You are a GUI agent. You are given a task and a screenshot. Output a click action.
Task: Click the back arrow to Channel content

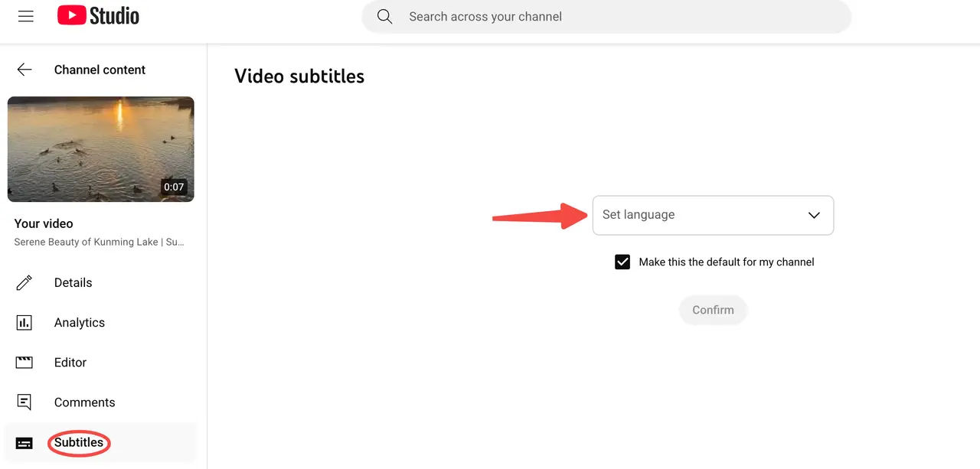tap(24, 70)
